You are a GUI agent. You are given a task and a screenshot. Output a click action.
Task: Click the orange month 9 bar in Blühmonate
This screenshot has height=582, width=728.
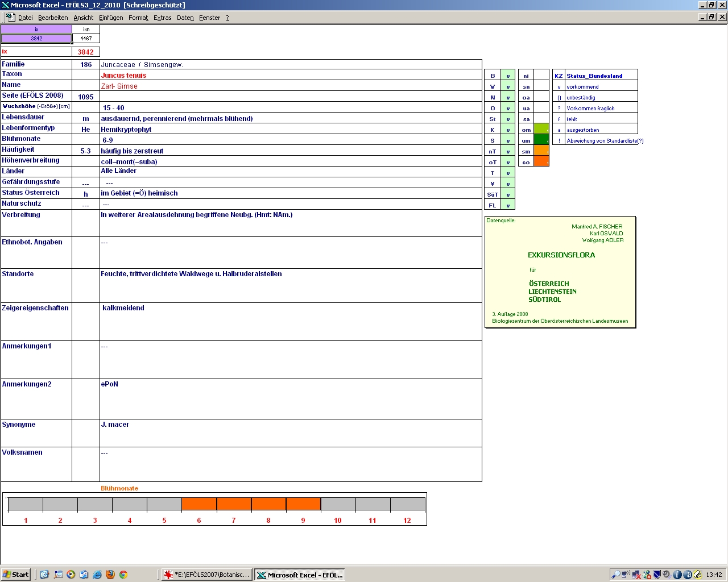(303, 504)
